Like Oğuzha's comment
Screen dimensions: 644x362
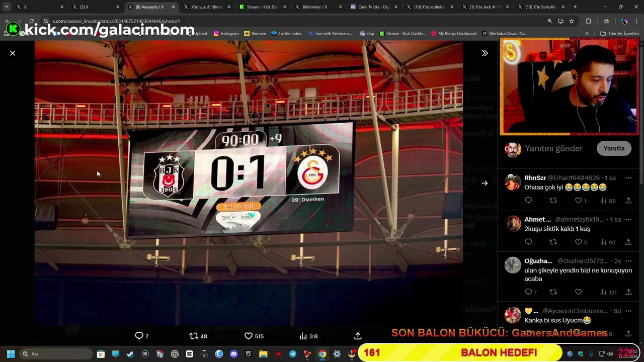(579, 292)
